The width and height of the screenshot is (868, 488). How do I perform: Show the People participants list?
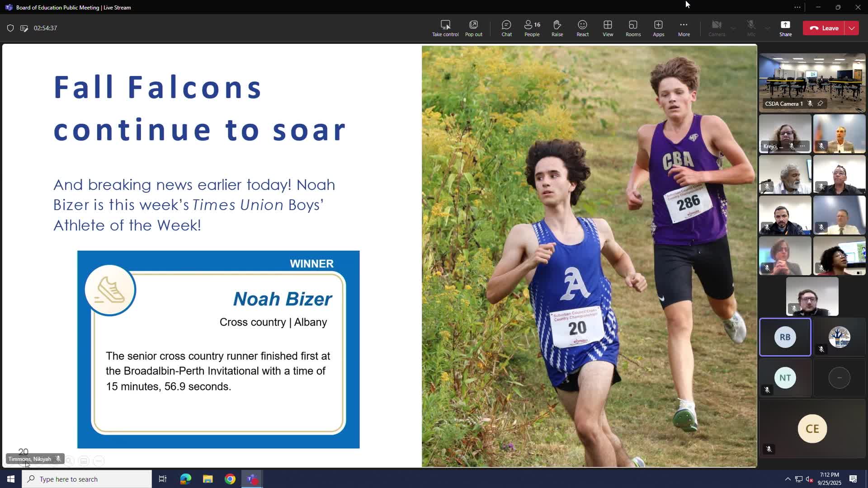click(532, 28)
